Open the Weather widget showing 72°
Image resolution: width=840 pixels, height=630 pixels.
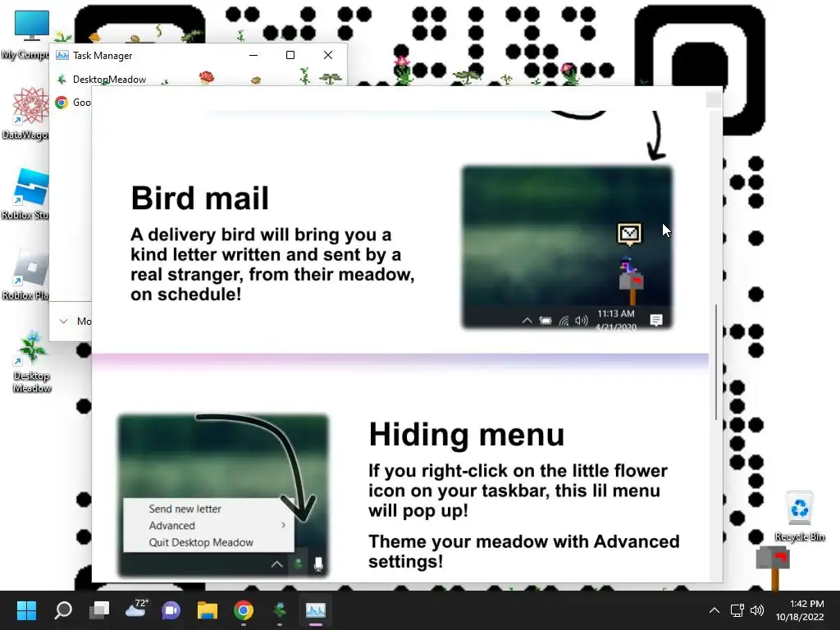click(136, 609)
